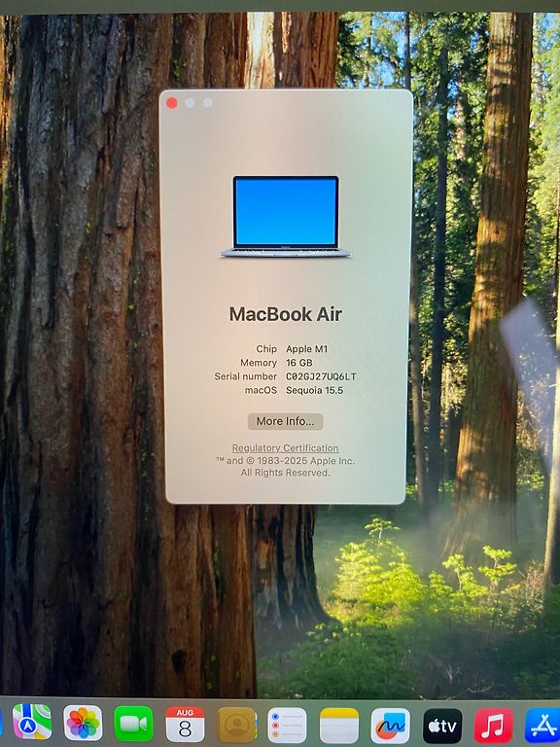Open the Regulatory Certification link
Screen dimensions: 560x747
[x=285, y=447]
